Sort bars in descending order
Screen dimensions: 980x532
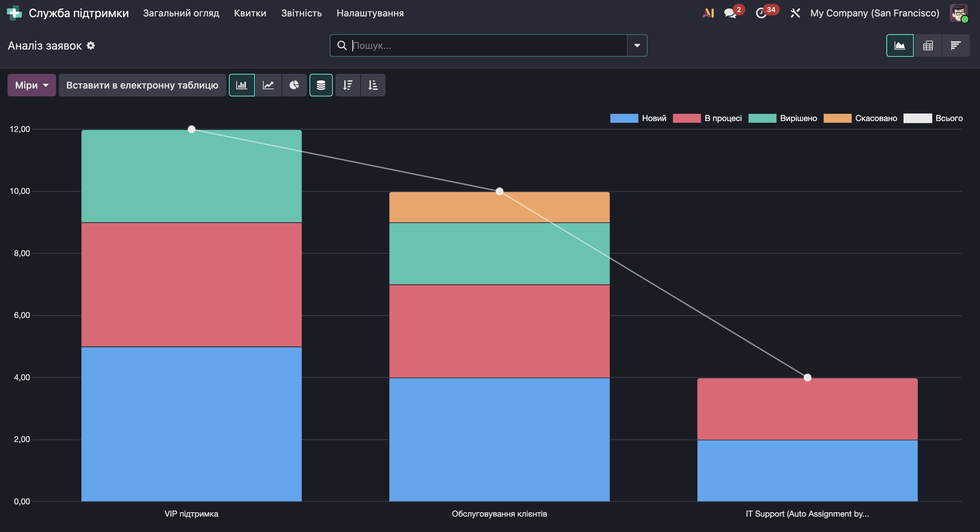click(x=348, y=85)
